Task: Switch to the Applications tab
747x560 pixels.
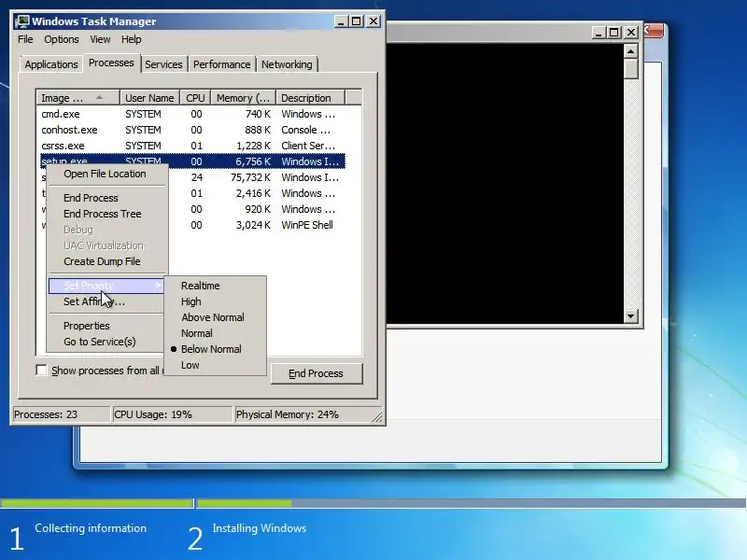Action: (x=51, y=64)
